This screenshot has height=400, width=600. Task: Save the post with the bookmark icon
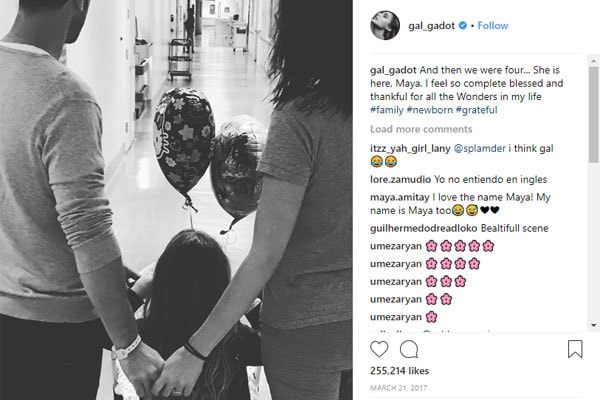[575, 349]
